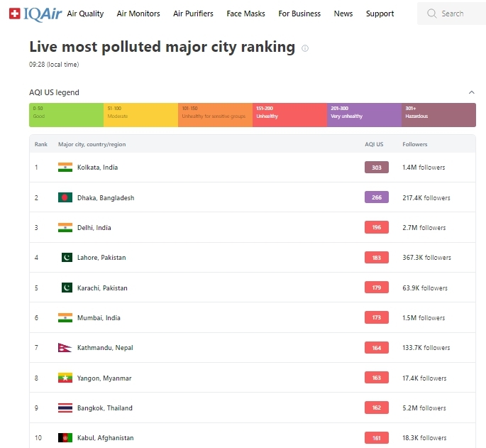
Task: Open the Air Purifiers menu
Action: point(193,13)
